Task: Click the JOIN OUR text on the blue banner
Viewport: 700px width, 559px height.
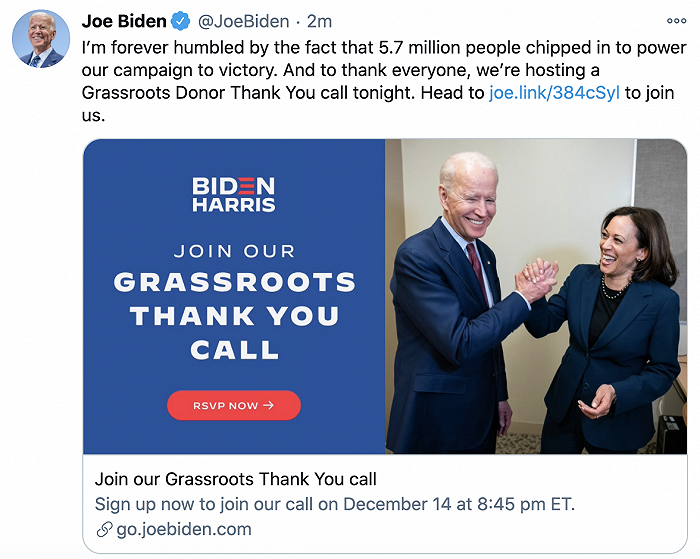Action: click(234, 251)
